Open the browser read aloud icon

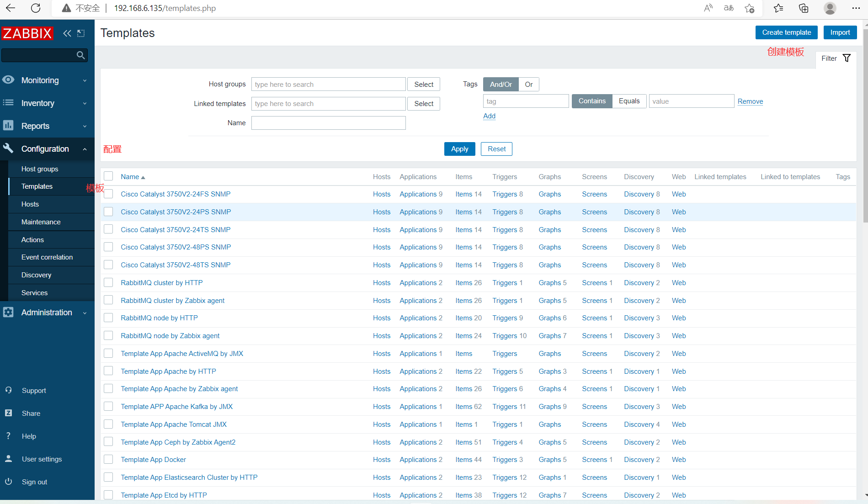(708, 8)
